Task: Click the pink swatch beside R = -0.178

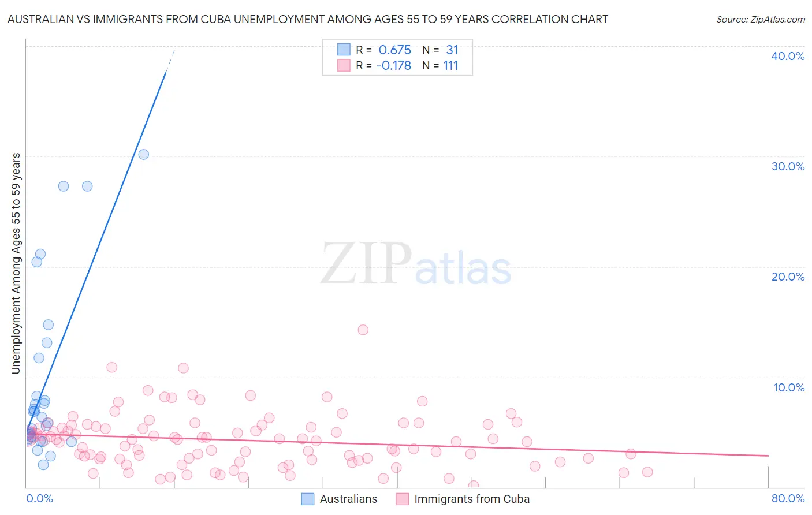Action: [x=344, y=65]
